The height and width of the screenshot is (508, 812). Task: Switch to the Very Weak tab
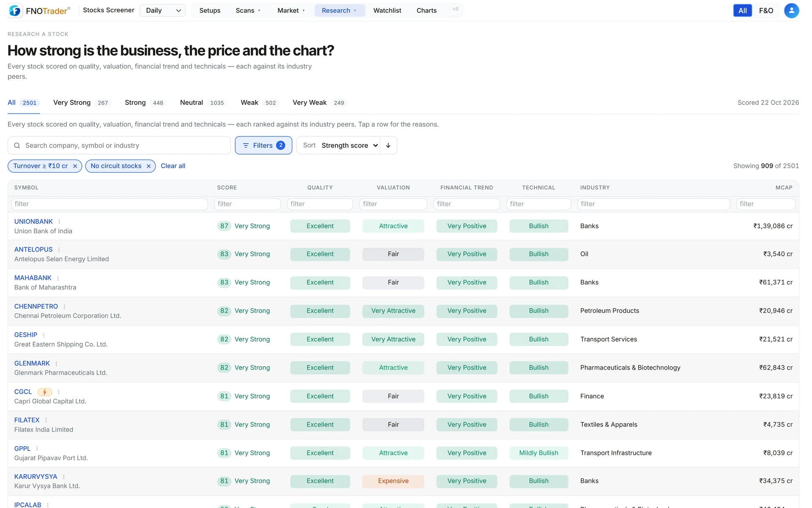tap(320, 103)
